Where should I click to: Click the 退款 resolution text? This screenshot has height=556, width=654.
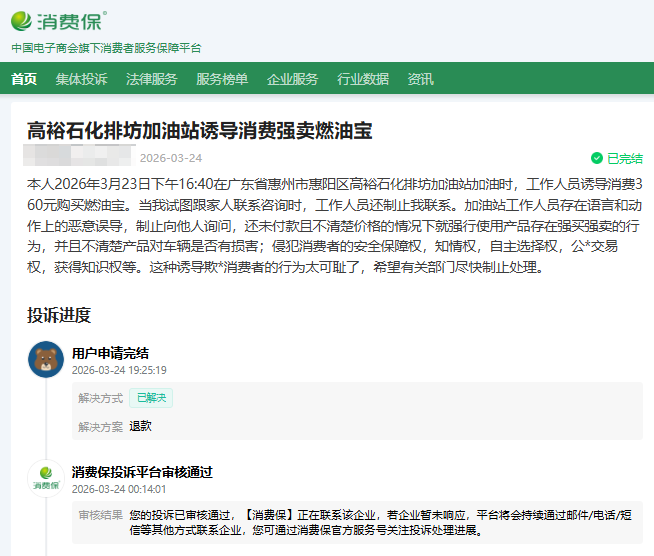point(141,426)
